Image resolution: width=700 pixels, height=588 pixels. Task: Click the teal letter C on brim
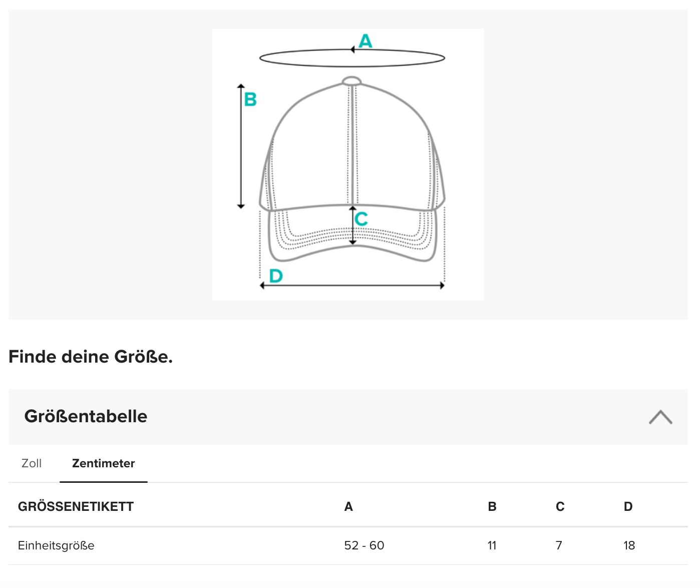(x=361, y=219)
